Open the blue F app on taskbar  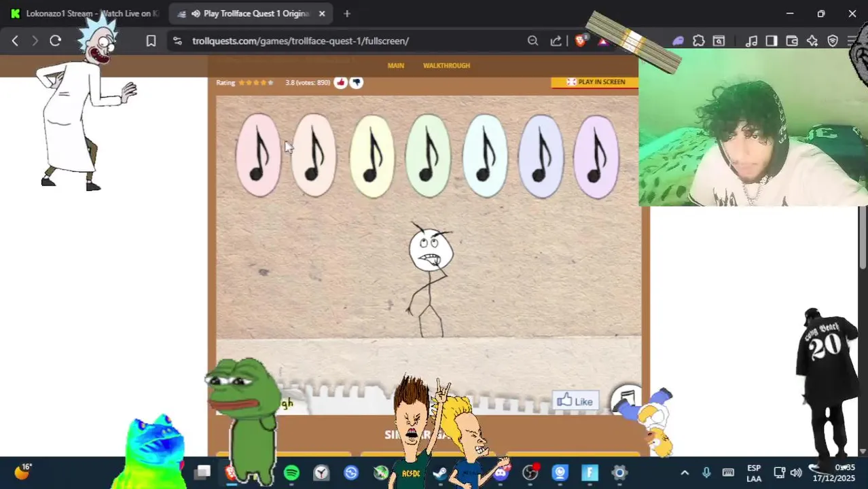590,473
